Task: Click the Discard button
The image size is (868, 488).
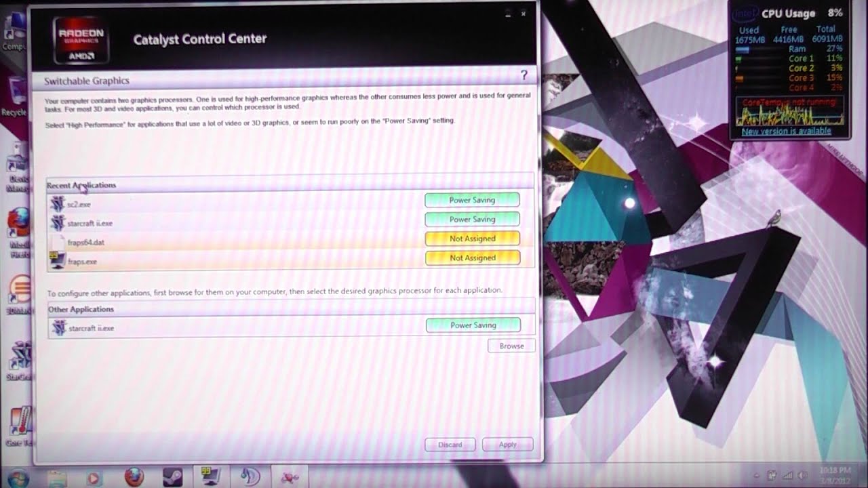Action: tap(450, 445)
